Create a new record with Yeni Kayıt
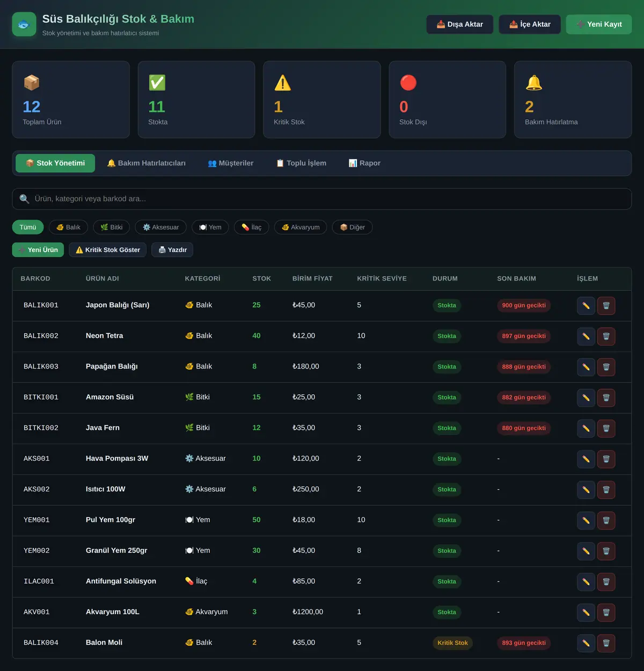Screen dimensions: 644x671 (599, 24)
